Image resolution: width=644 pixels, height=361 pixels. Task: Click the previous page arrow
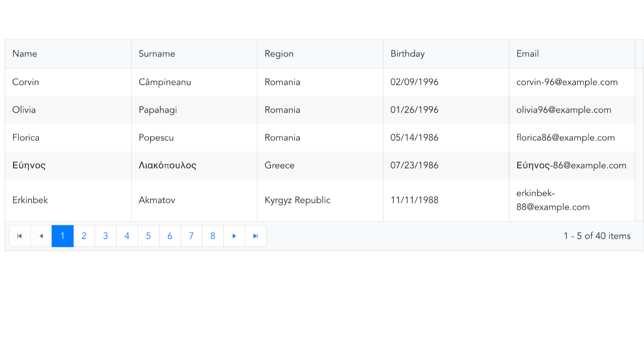41,236
